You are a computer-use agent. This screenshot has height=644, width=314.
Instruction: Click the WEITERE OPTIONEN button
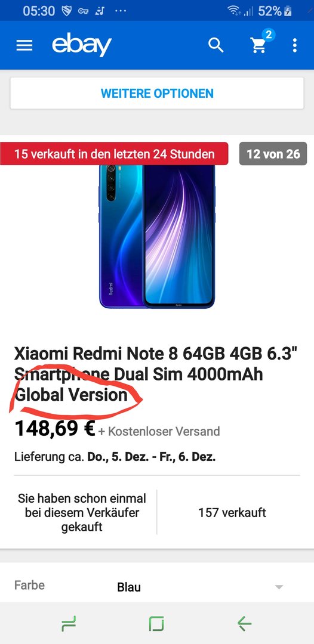(x=157, y=93)
